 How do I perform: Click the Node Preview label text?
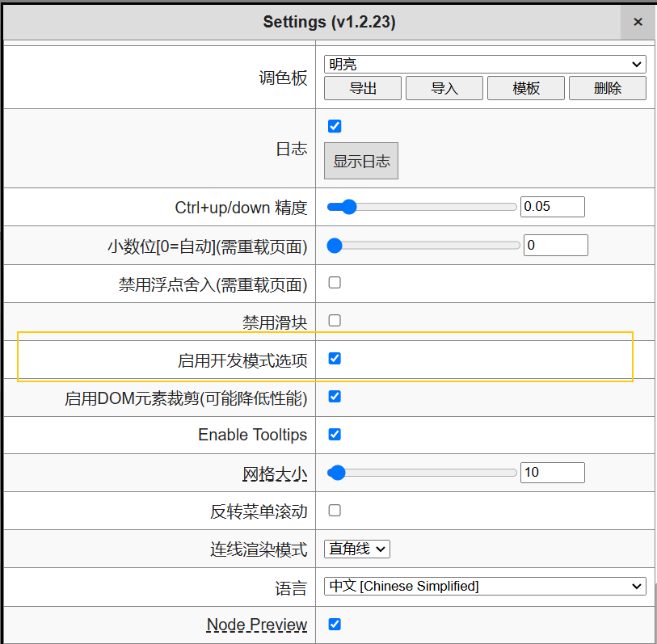point(257,625)
